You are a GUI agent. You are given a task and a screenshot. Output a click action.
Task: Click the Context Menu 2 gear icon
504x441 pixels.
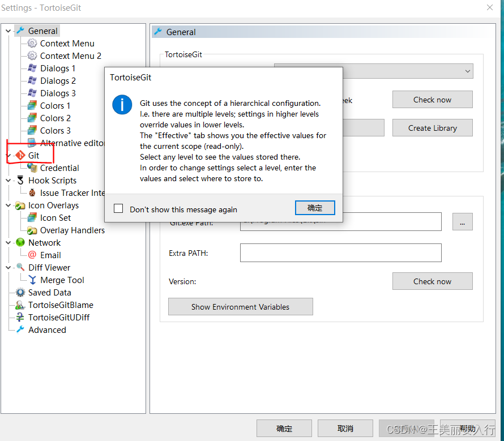(x=32, y=55)
